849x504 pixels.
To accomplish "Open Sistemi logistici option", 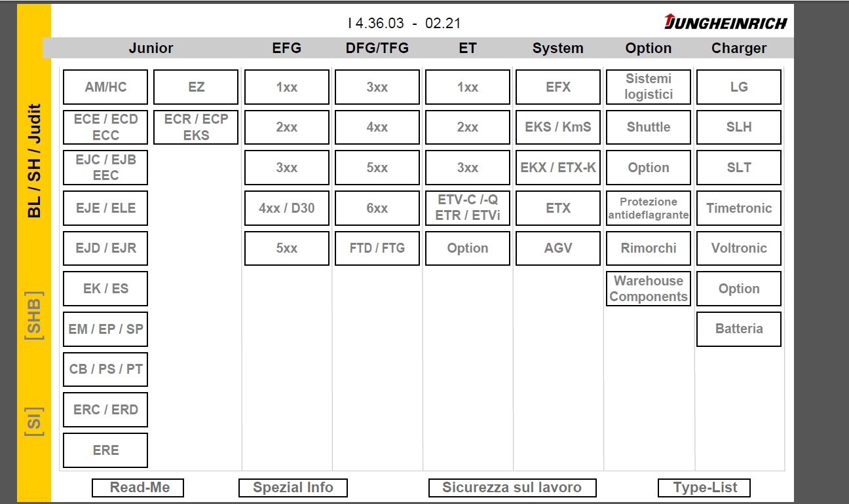I will [649, 87].
